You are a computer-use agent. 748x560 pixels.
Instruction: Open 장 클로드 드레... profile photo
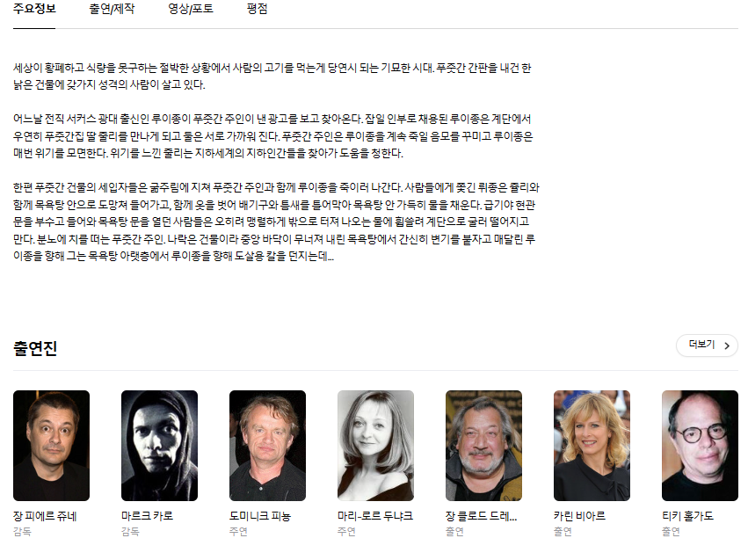[483, 446]
